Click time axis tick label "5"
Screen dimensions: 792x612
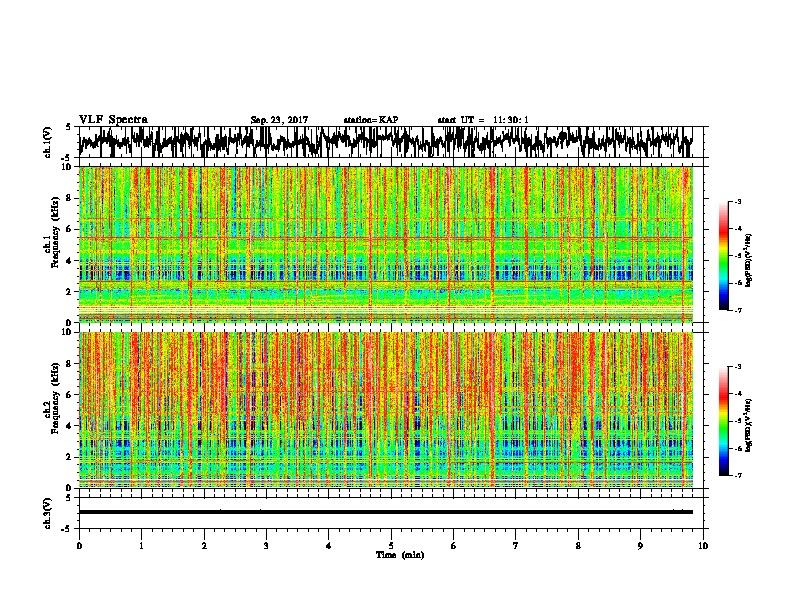391,546
